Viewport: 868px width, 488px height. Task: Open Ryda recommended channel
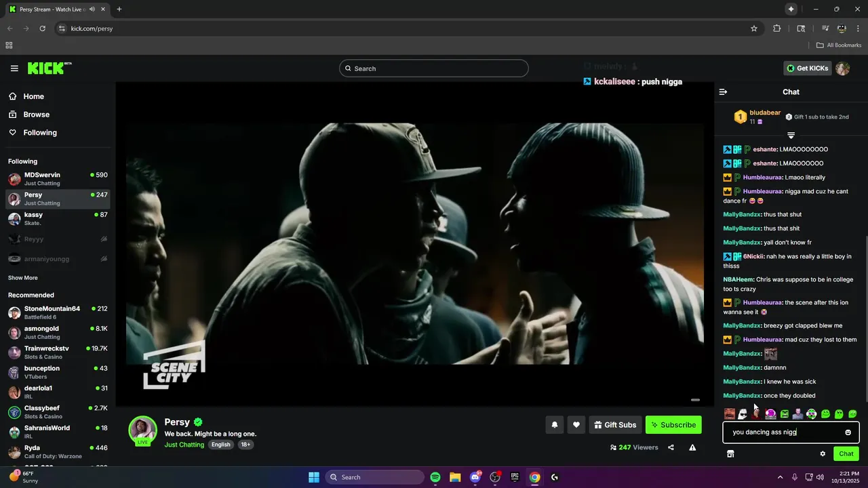(x=58, y=452)
